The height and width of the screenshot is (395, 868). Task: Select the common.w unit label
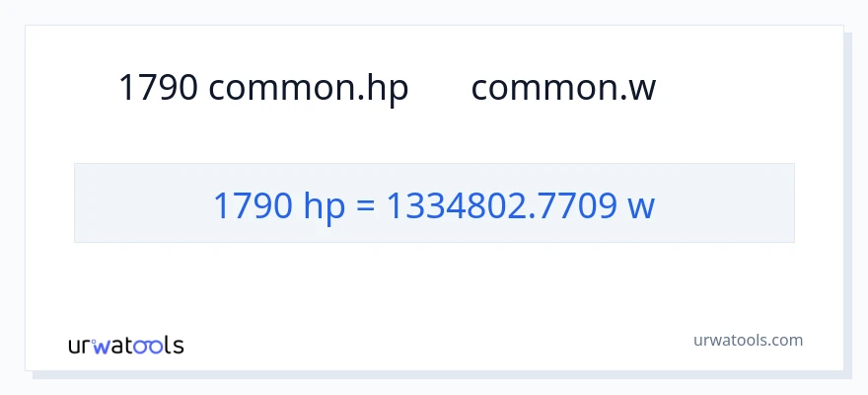pos(563,88)
